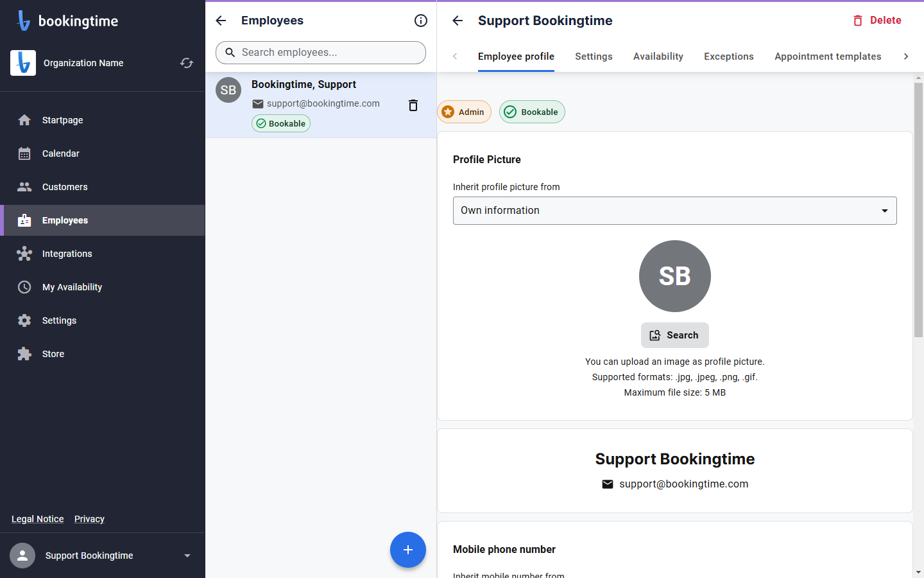Open the Exceptions tab

point(729,57)
